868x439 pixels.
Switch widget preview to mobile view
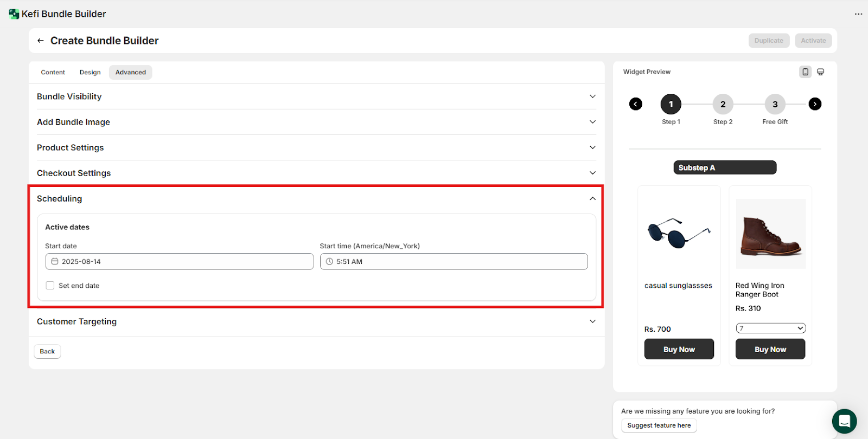[806, 72]
